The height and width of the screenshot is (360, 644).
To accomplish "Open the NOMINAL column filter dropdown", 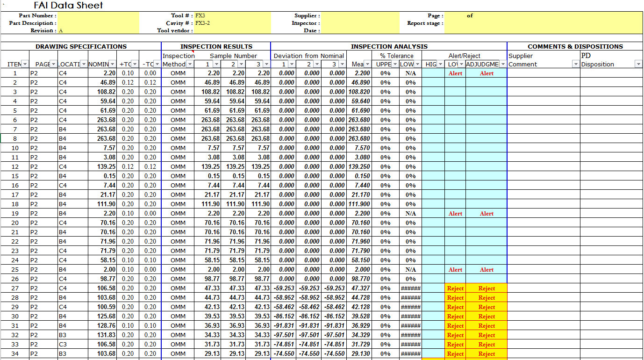I will [x=112, y=64].
